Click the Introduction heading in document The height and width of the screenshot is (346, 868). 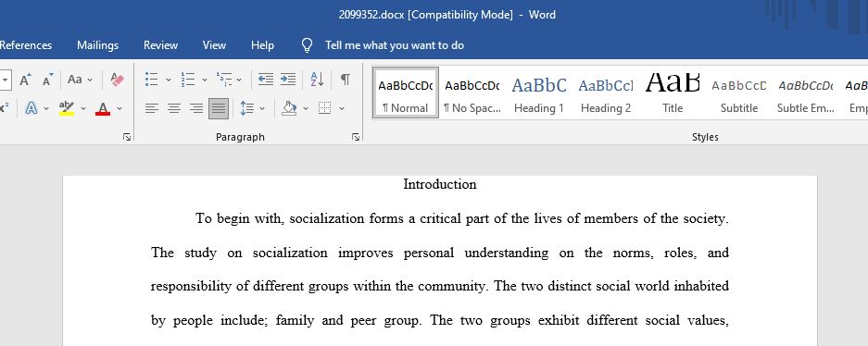440,185
